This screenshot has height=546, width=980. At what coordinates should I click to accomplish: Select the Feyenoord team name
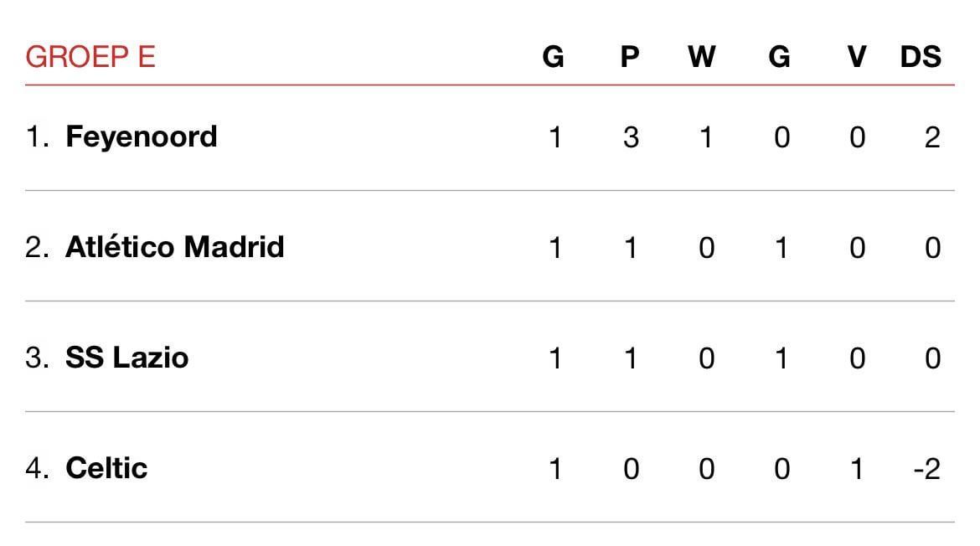[142, 136]
